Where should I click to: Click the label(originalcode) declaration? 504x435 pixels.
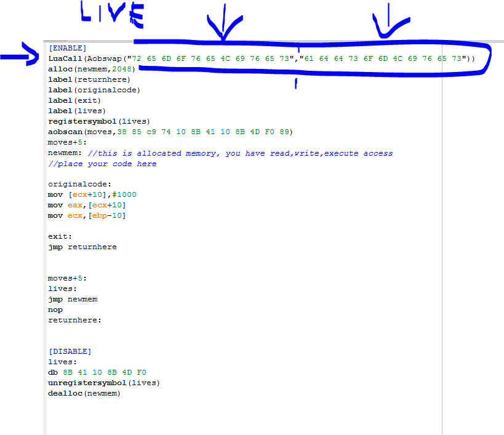click(94, 90)
